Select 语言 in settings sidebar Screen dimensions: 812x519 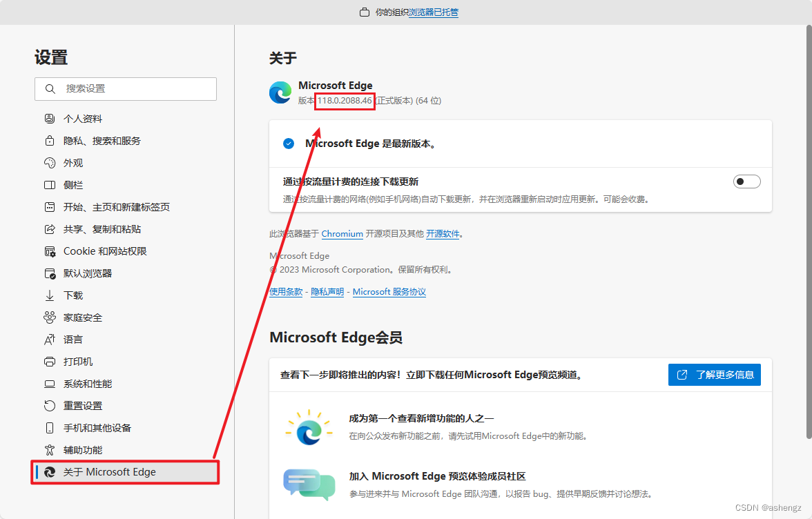[x=73, y=340]
